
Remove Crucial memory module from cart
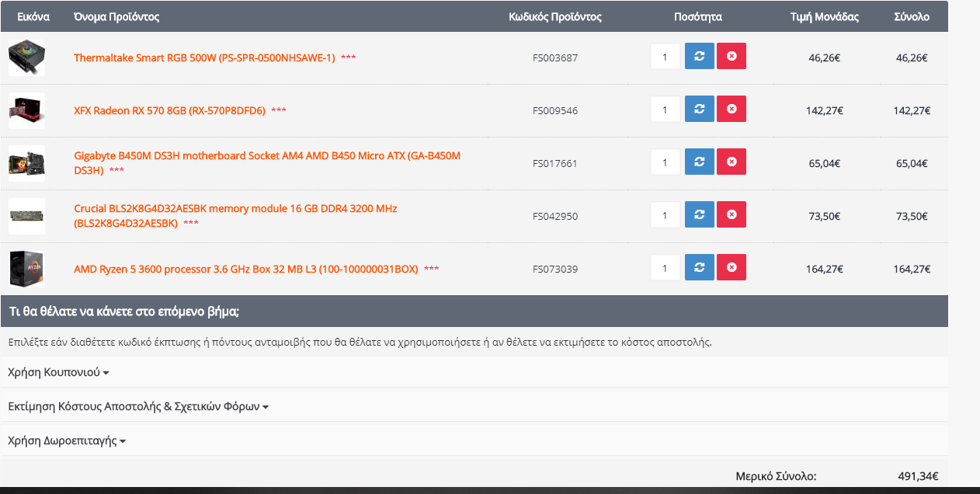[x=732, y=215]
